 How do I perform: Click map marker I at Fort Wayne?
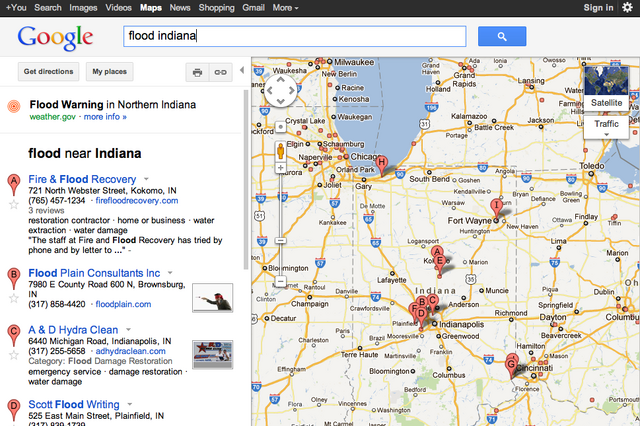point(496,209)
